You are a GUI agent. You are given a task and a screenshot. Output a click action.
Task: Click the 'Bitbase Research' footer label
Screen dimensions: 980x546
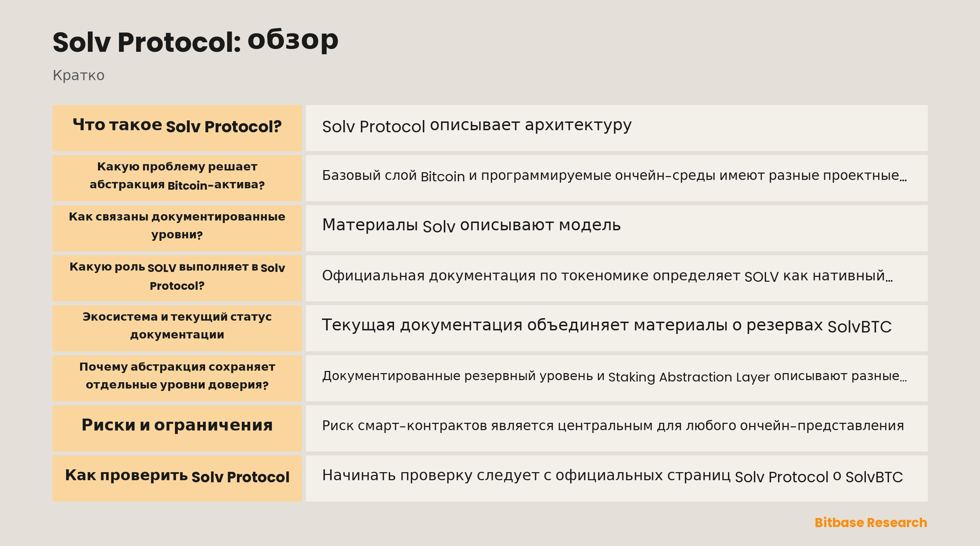(x=870, y=523)
